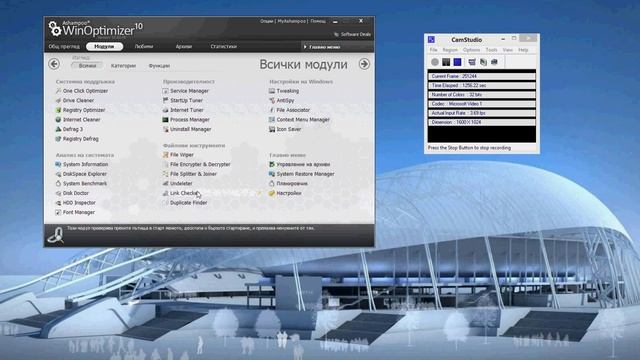Open CamStudio View menu
The height and width of the screenshot is (360, 640).
[x=508, y=50]
